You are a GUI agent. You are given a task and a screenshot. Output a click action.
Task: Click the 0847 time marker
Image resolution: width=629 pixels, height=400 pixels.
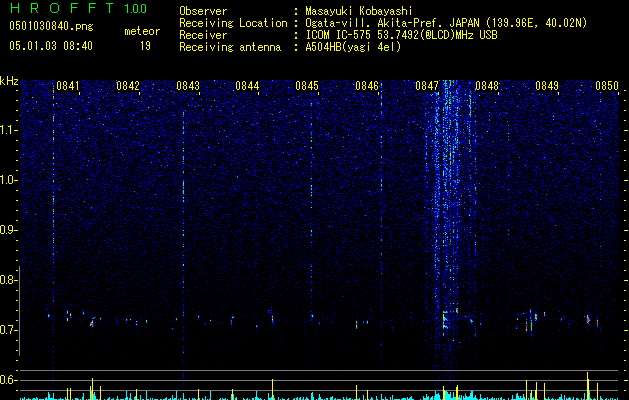tap(427, 86)
